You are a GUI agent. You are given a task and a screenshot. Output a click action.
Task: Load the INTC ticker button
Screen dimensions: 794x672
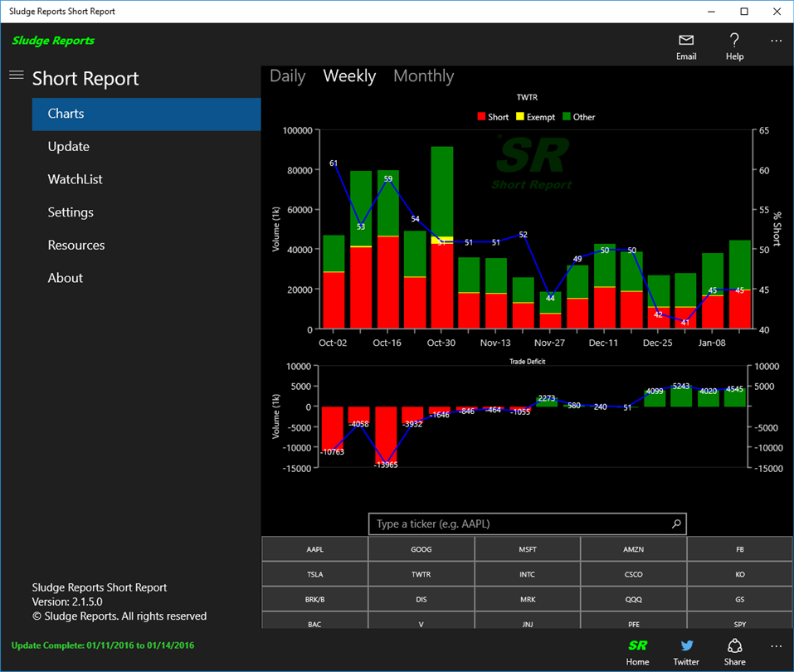pyautogui.click(x=527, y=574)
